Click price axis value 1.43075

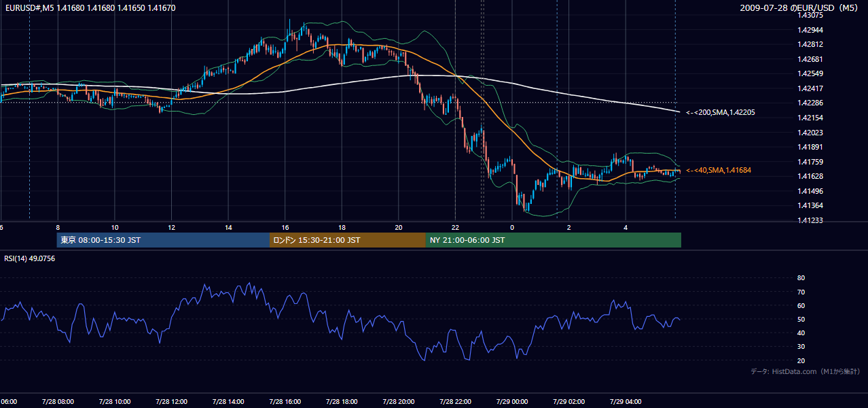click(x=810, y=15)
